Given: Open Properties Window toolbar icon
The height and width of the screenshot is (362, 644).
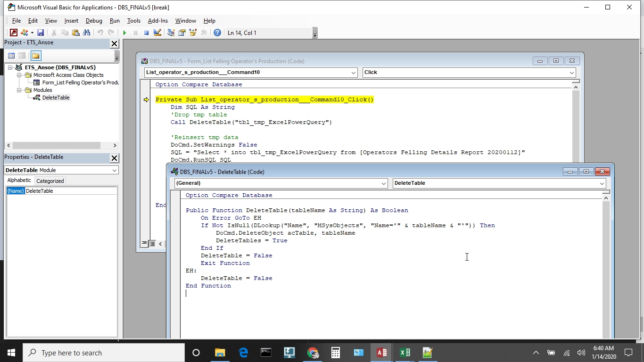Looking at the screenshot, I should [182, 33].
